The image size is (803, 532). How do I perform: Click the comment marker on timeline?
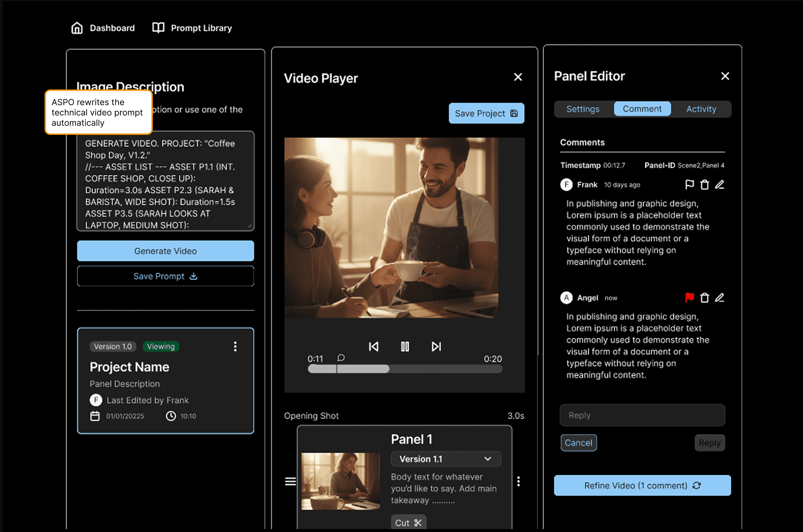pos(341,358)
